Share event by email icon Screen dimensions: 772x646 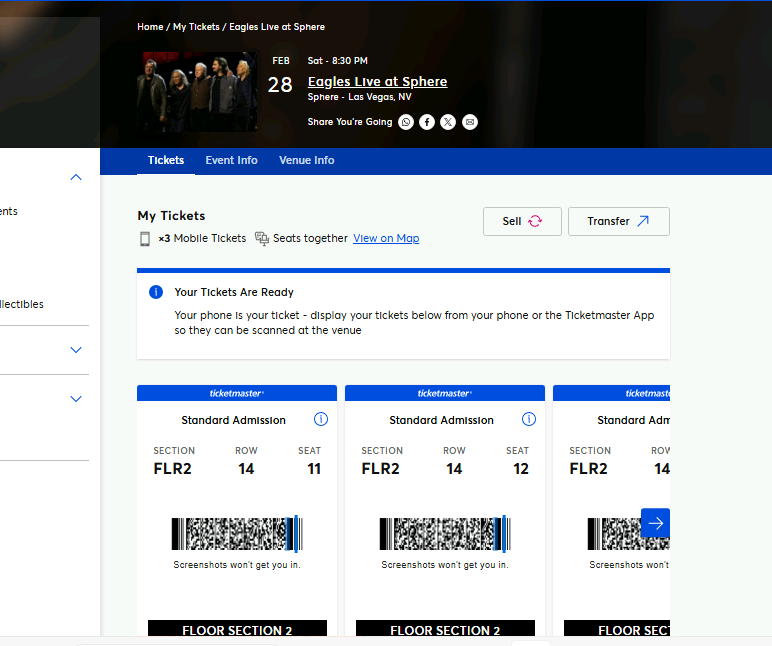point(470,122)
